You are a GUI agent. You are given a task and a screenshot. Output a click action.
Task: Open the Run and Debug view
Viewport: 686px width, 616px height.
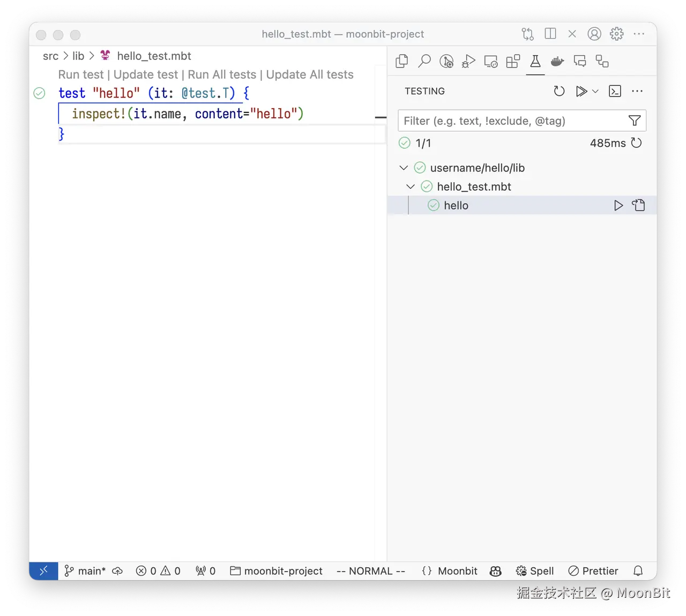point(468,62)
